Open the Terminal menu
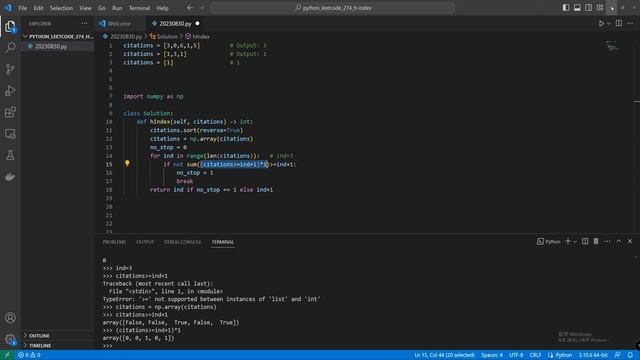Screen dimensions: 640x360 click(x=139, y=8)
